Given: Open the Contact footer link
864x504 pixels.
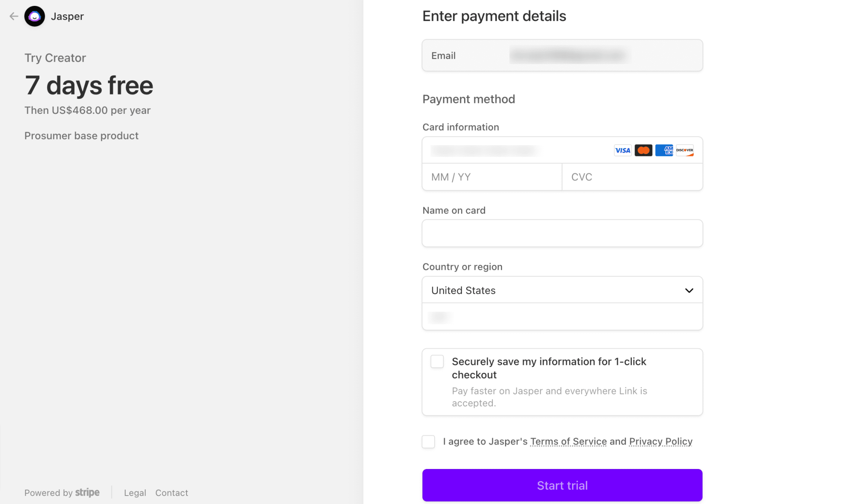Looking at the screenshot, I should click(x=172, y=493).
